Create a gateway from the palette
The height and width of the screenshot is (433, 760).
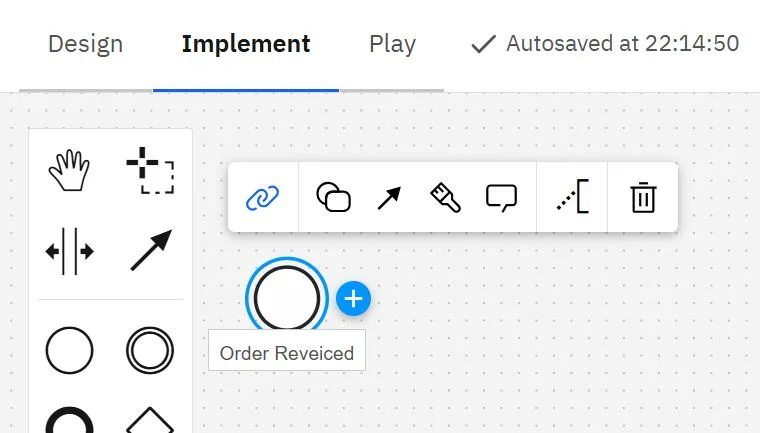(150, 420)
